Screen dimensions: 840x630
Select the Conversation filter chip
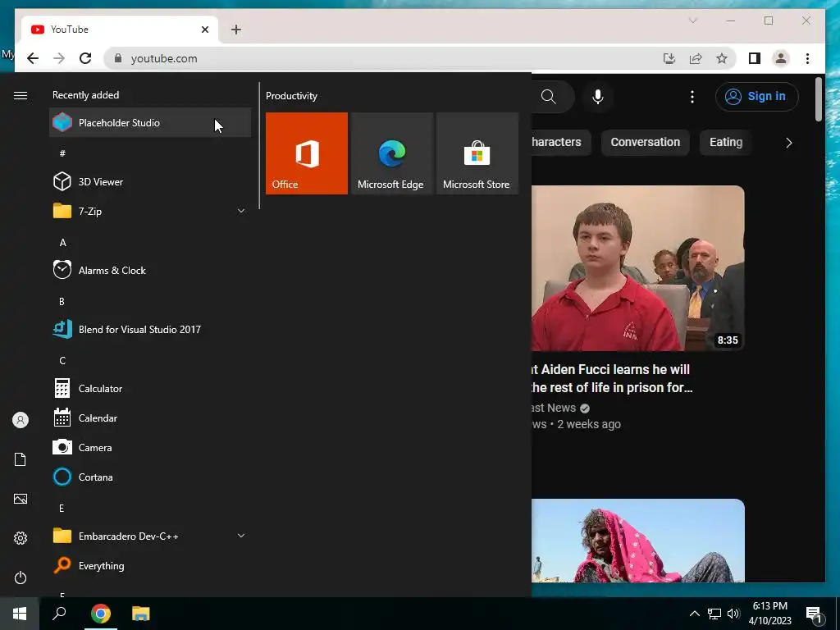[x=645, y=142]
